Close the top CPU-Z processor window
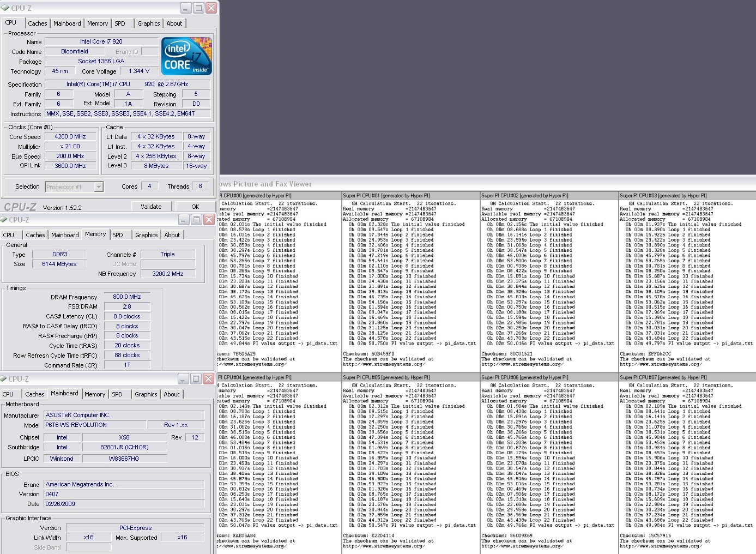 (x=211, y=8)
